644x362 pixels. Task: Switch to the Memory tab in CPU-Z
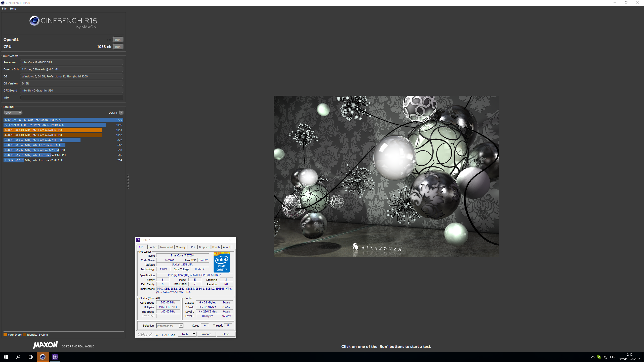[x=180, y=247]
